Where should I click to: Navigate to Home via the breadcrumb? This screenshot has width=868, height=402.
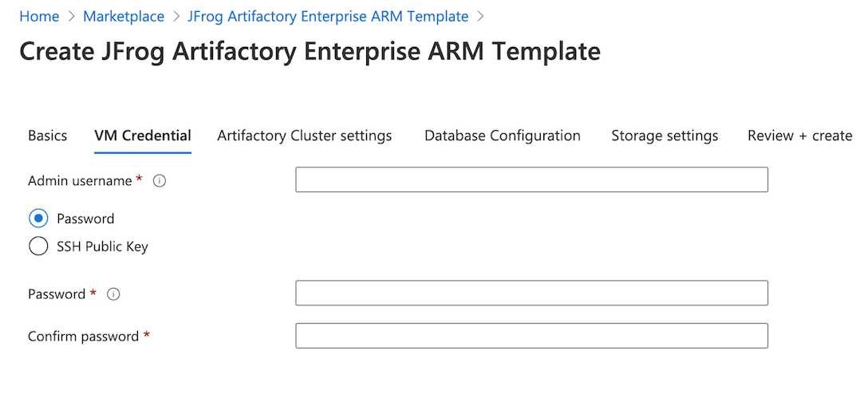39,17
